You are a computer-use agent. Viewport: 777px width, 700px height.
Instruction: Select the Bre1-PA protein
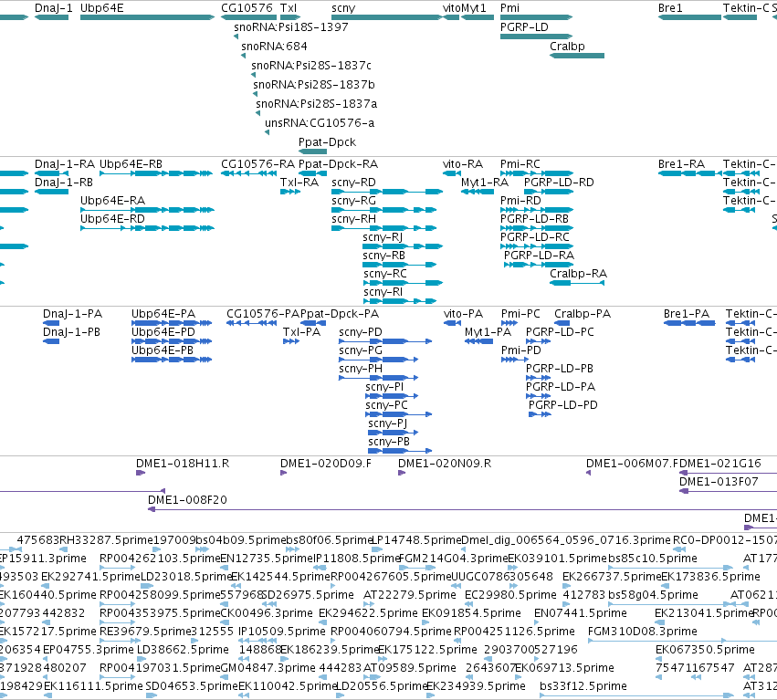tap(689, 323)
